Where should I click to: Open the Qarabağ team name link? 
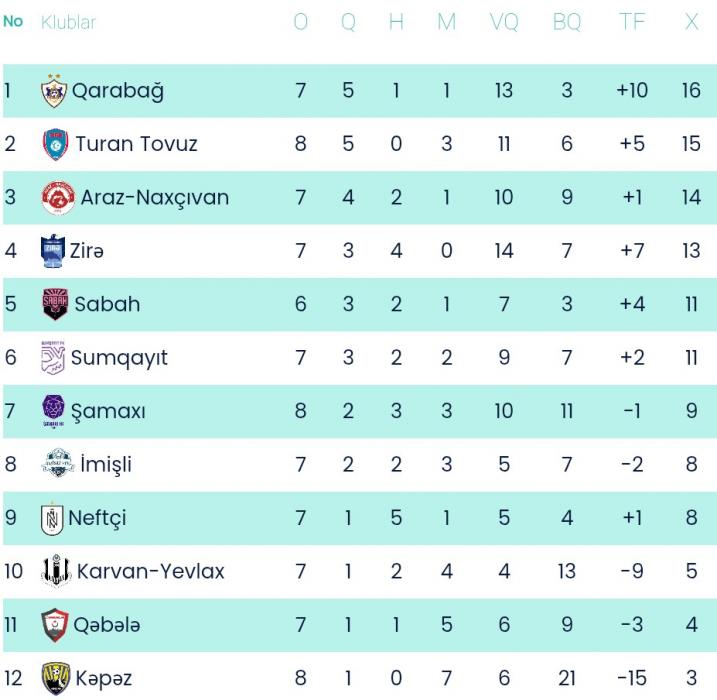click(x=119, y=91)
